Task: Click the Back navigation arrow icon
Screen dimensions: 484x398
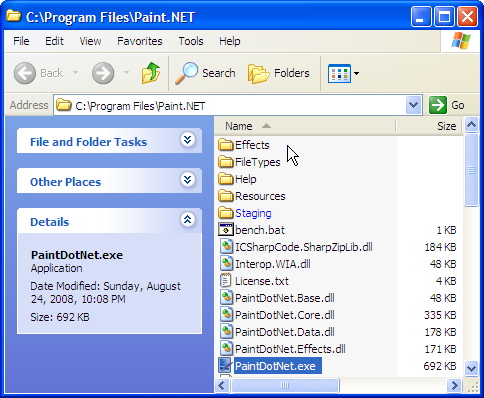Action: pos(25,73)
